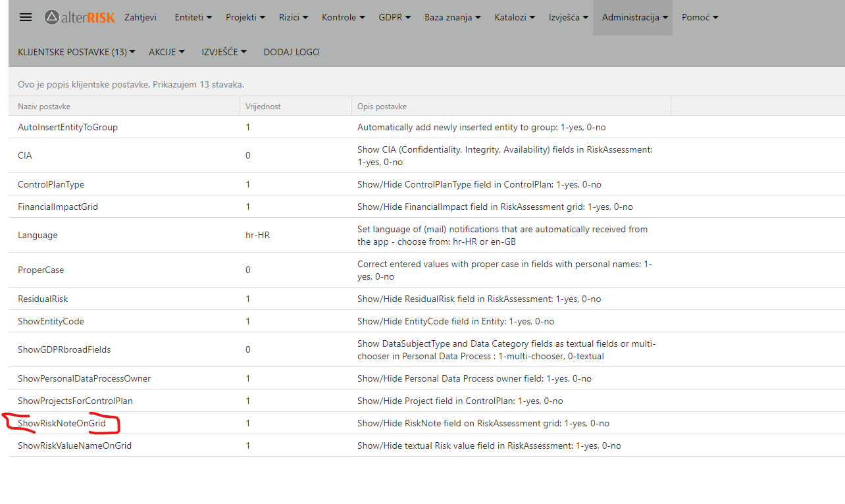Click the DODAJ LOGO button

[292, 52]
